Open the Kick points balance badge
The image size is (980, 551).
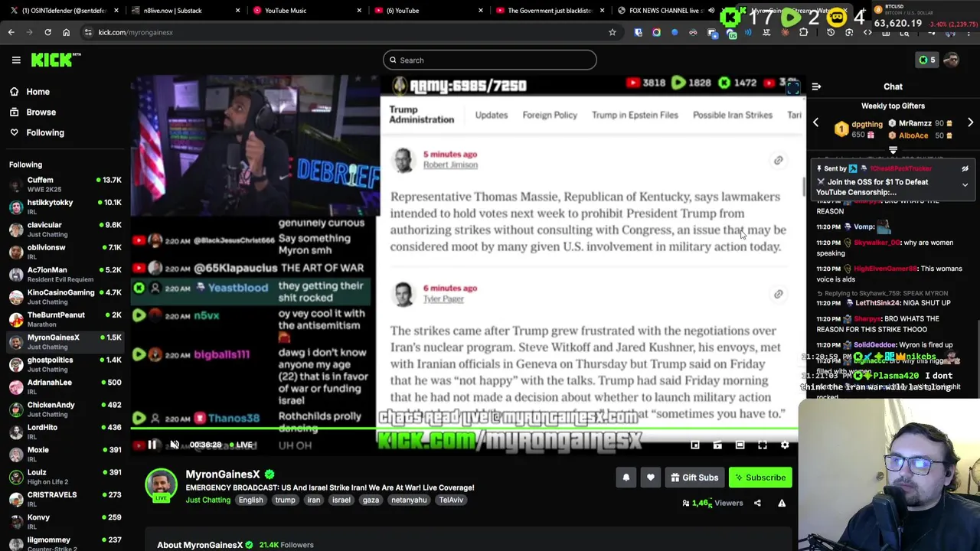(926, 60)
